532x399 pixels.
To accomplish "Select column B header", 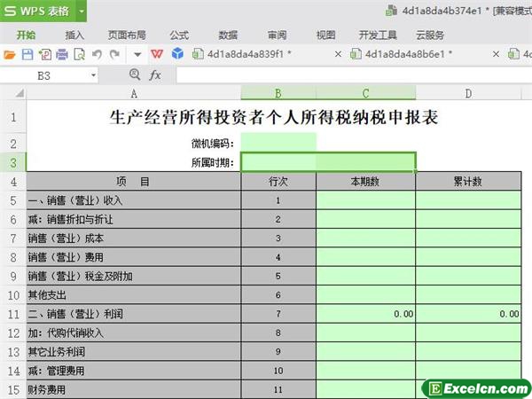I will click(278, 93).
